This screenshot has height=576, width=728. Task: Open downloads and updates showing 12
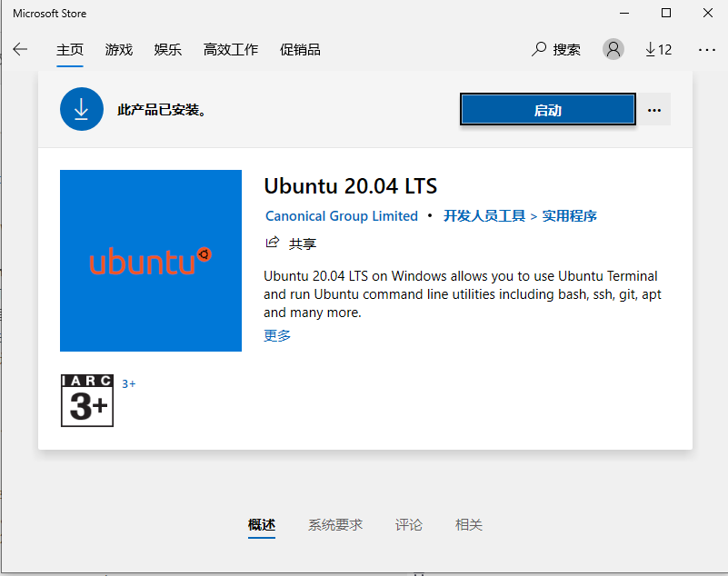[x=658, y=49]
